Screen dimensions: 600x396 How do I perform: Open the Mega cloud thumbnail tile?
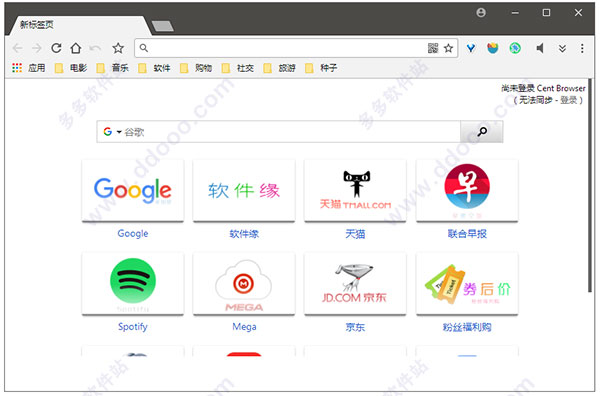pos(244,284)
